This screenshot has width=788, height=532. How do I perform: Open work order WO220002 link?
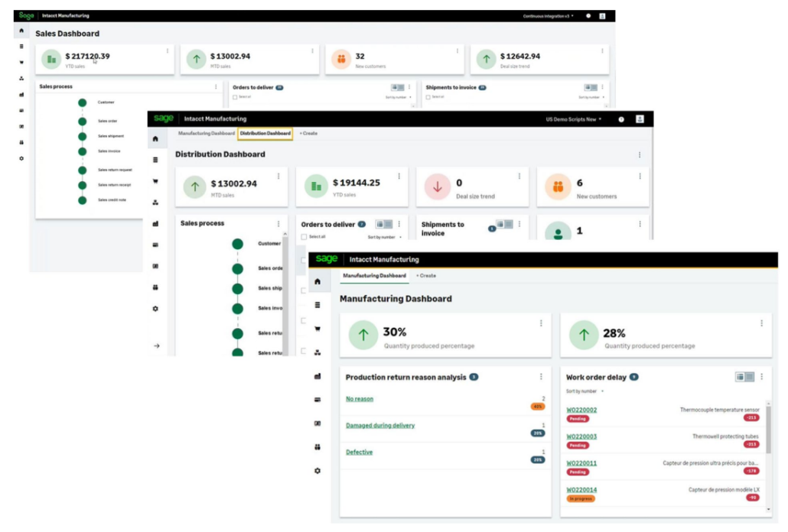(x=581, y=410)
